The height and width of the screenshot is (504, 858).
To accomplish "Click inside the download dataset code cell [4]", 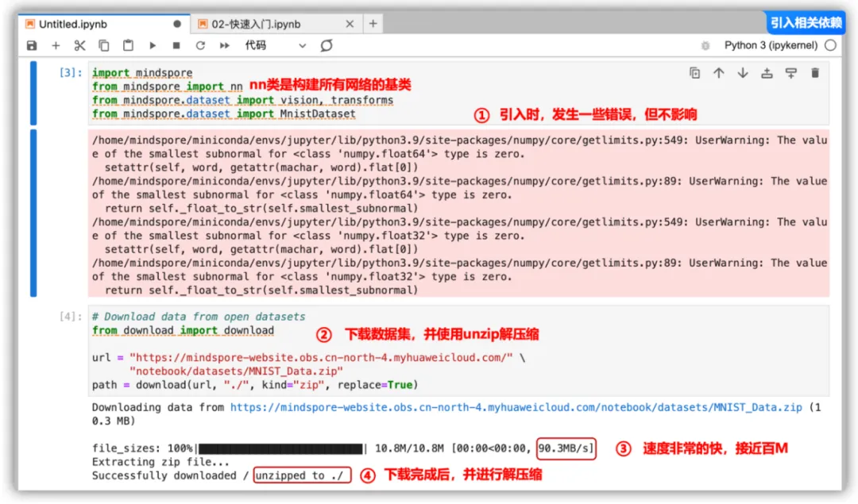I will click(x=458, y=350).
